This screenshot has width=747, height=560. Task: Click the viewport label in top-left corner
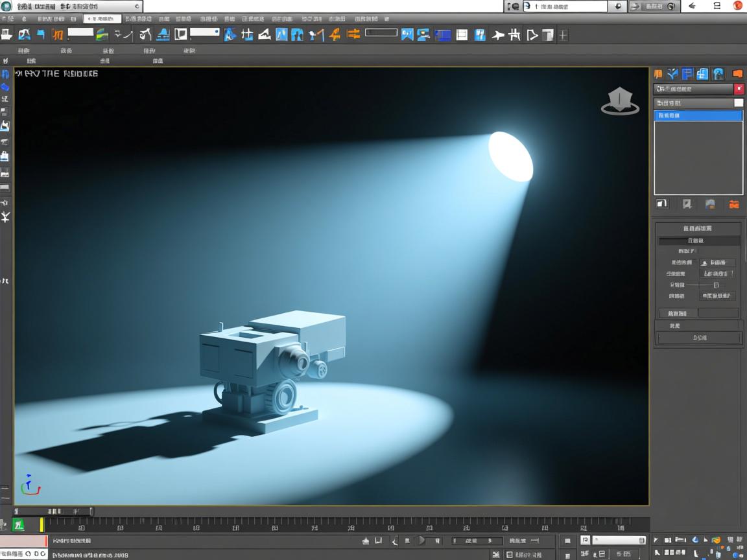tap(56, 74)
